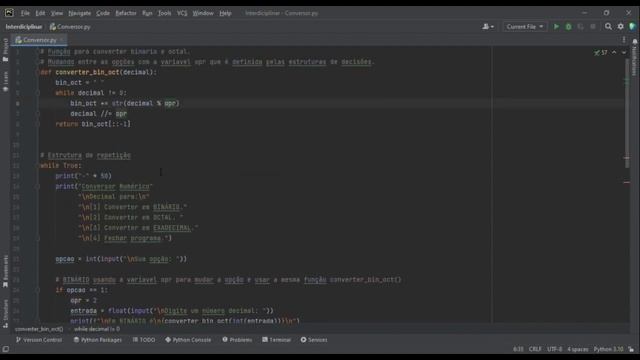Click the UTF-8 encoding in status bar
Viewport: 640px width, 360px height.
(554, 349)
